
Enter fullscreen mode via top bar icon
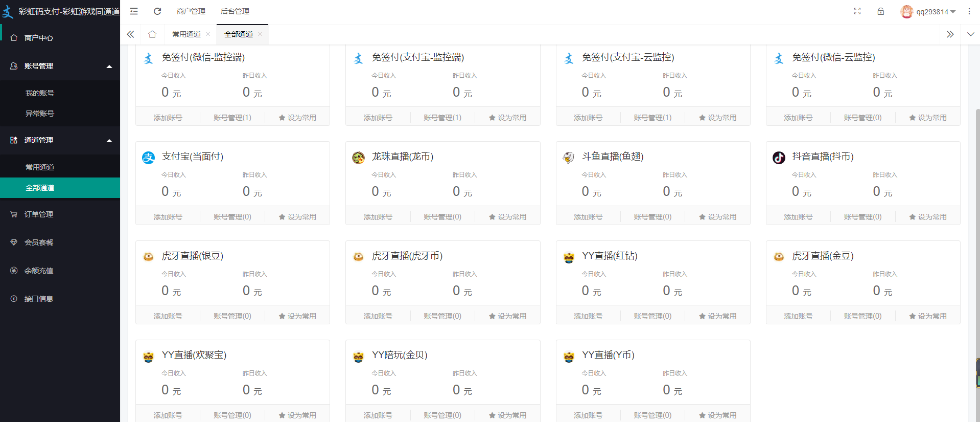[x=857, y=11]
